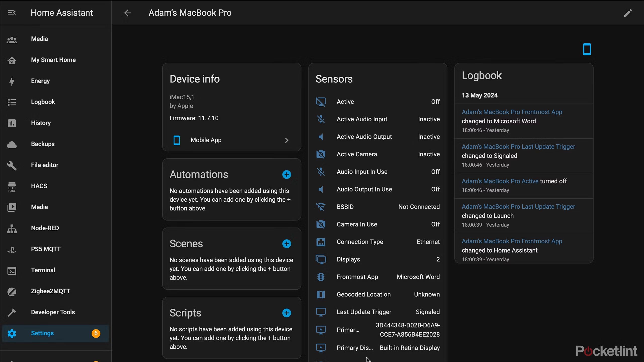Click the Terminal console icon
644x362 pixels.
click(12, 271)
